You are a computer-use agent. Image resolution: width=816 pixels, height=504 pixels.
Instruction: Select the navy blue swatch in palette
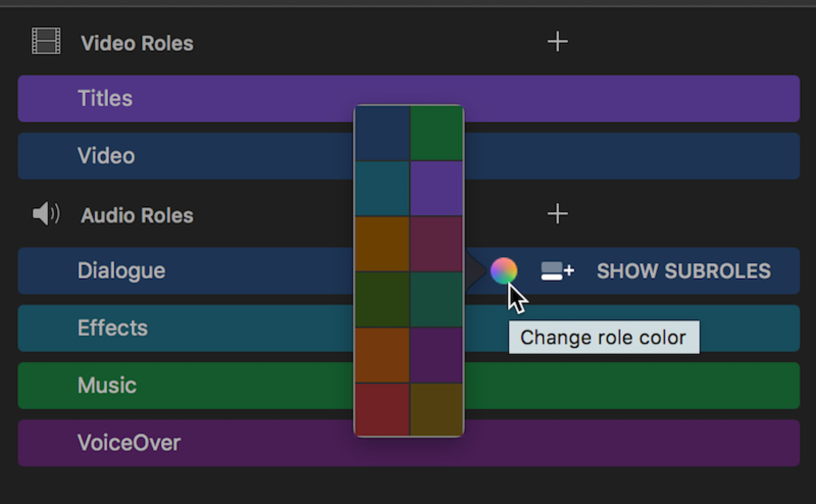pyautogui.click(x=382, y=133)
